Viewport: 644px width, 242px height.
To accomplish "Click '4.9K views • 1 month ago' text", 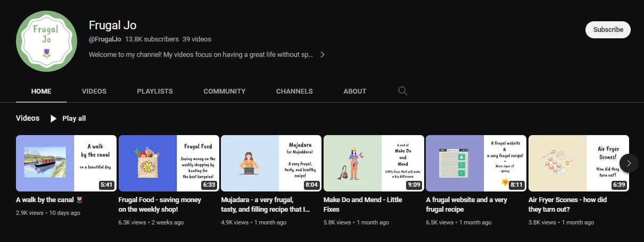I will (x=254, y=222).
